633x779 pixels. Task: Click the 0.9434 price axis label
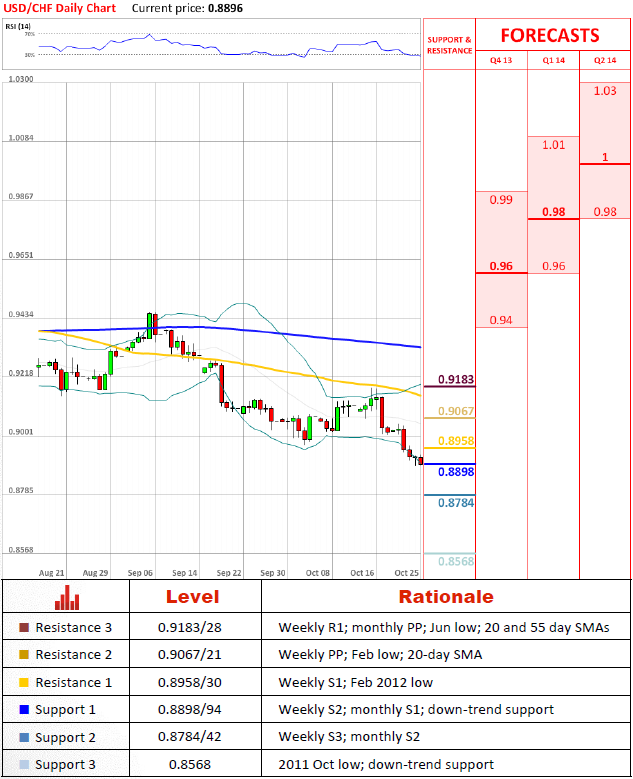pos(21,314)
